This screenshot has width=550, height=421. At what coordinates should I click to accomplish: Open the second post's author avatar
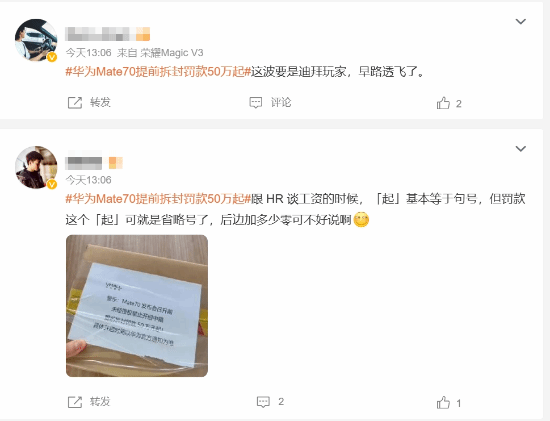click(36, 167)
